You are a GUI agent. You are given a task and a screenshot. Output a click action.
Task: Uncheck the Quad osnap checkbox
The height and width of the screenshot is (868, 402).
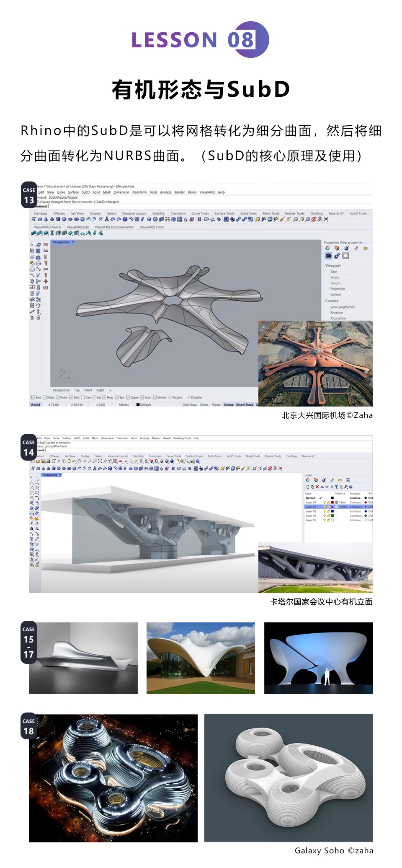coord(129,397)
